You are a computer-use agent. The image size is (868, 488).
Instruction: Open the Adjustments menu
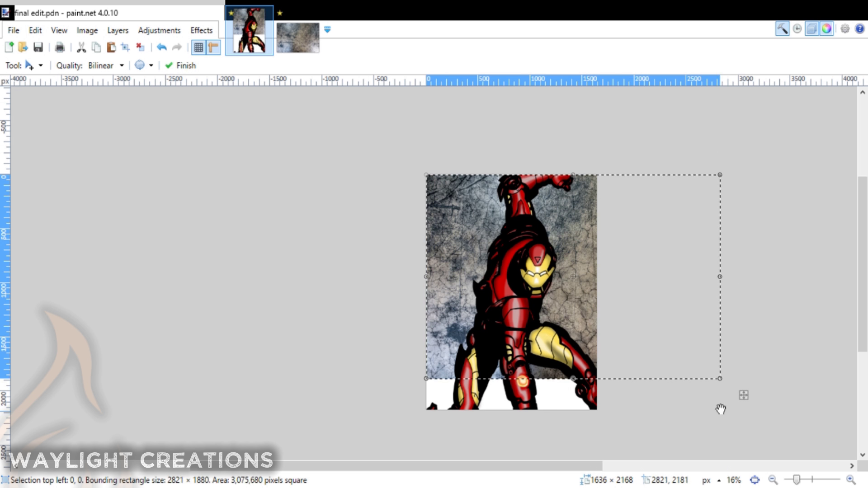point(159,30)
